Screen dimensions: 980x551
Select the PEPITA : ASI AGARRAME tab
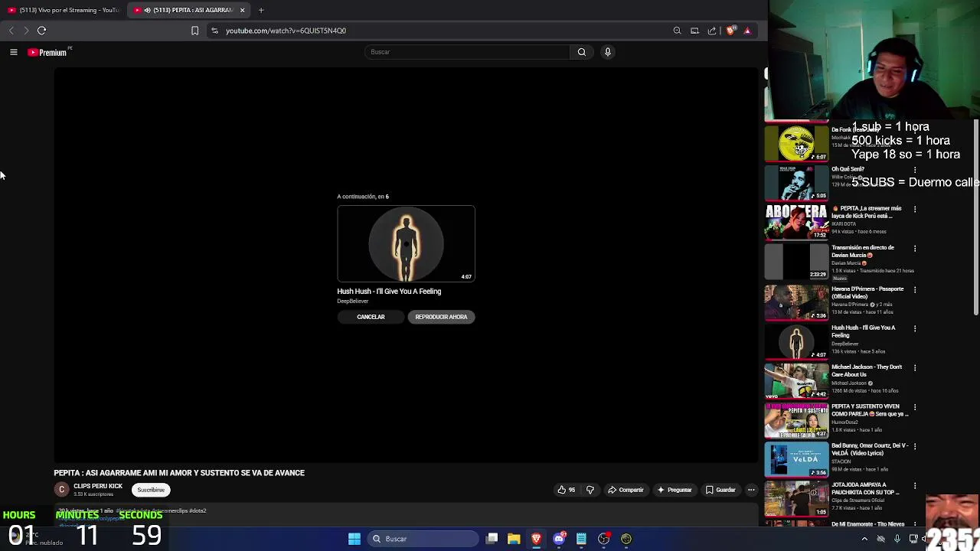pyautogui.click(x=188, y=10)
